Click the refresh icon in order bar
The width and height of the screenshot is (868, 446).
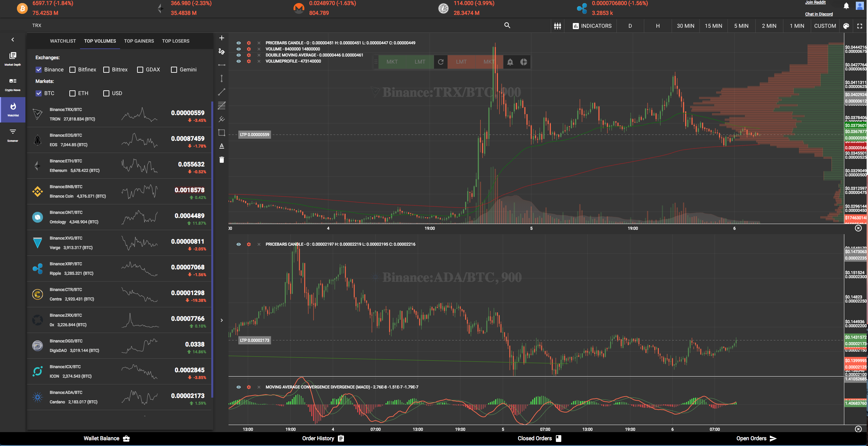(440, 62)
